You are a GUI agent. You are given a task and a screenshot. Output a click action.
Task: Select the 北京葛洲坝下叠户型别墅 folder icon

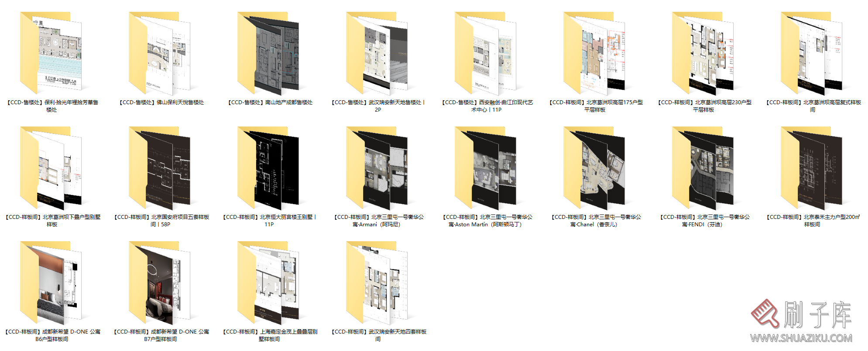[x=51, y=168]
